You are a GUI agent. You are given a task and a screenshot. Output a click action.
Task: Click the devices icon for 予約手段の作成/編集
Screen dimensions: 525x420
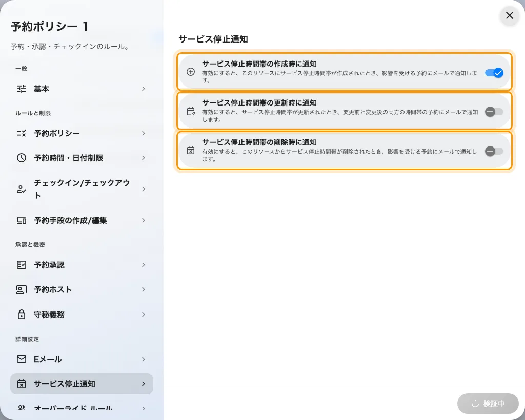click(x=22, y=220)
